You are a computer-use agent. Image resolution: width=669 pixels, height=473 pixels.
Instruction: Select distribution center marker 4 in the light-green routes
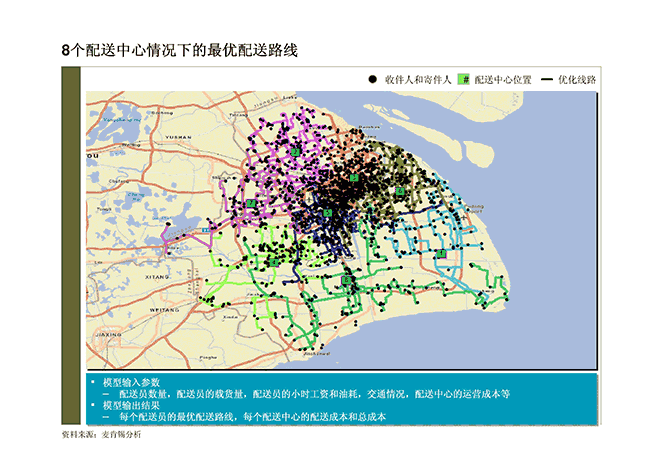(x=273, y=262)
